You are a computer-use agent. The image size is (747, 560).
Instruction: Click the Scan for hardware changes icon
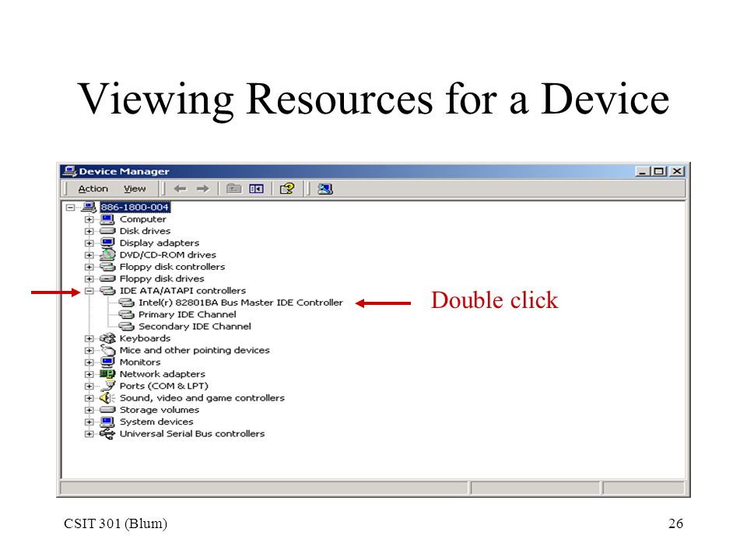coord(325,189)
